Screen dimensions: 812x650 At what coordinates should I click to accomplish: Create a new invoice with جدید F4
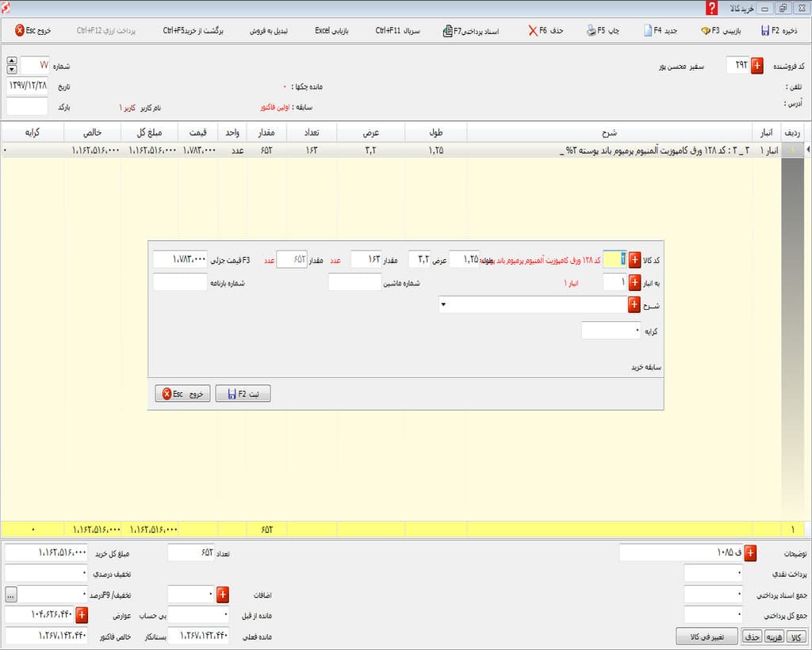pyautogui.click(x=661, y=31)
